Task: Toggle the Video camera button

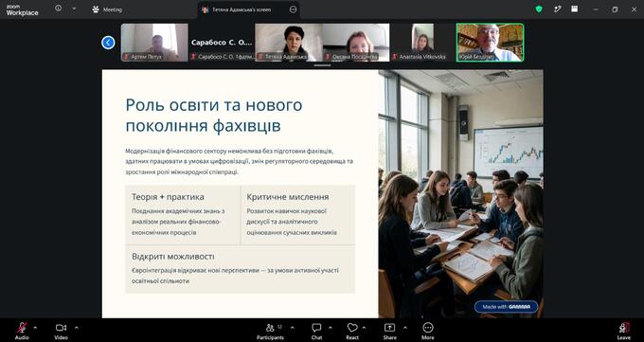Action: click(x=61, y=331)
